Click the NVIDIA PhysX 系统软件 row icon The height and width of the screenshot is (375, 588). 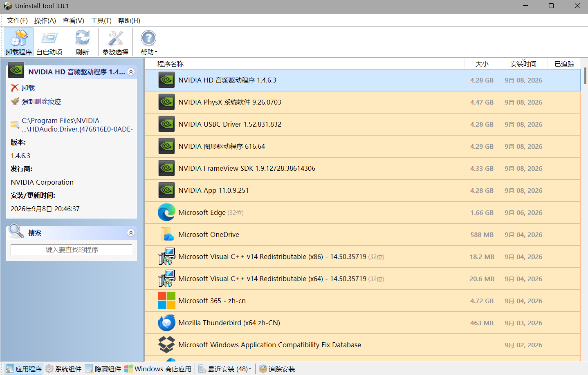coord(166,102)
